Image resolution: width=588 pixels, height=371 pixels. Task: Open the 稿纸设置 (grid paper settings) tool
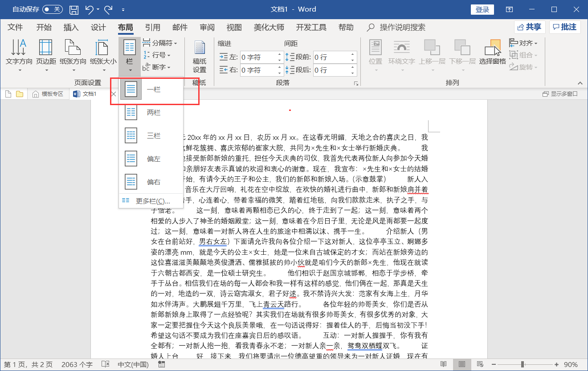(199, 54)
